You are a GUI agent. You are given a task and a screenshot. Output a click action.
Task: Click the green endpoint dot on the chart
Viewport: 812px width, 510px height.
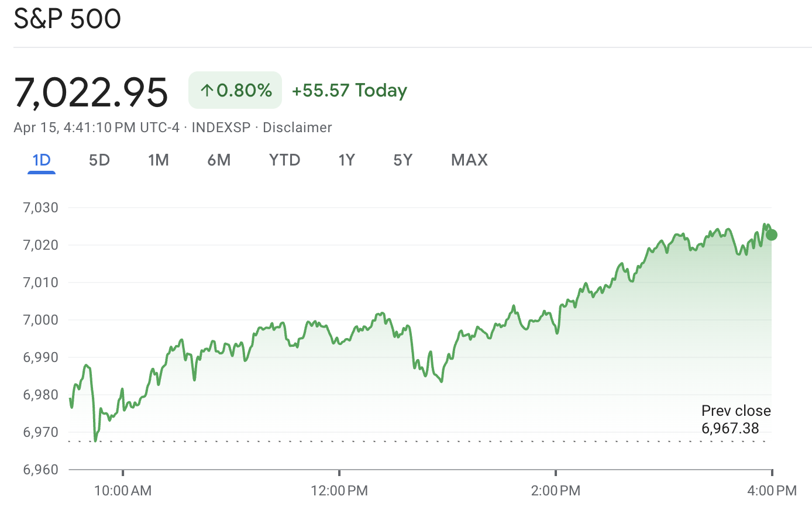click(x=771, y=235)
